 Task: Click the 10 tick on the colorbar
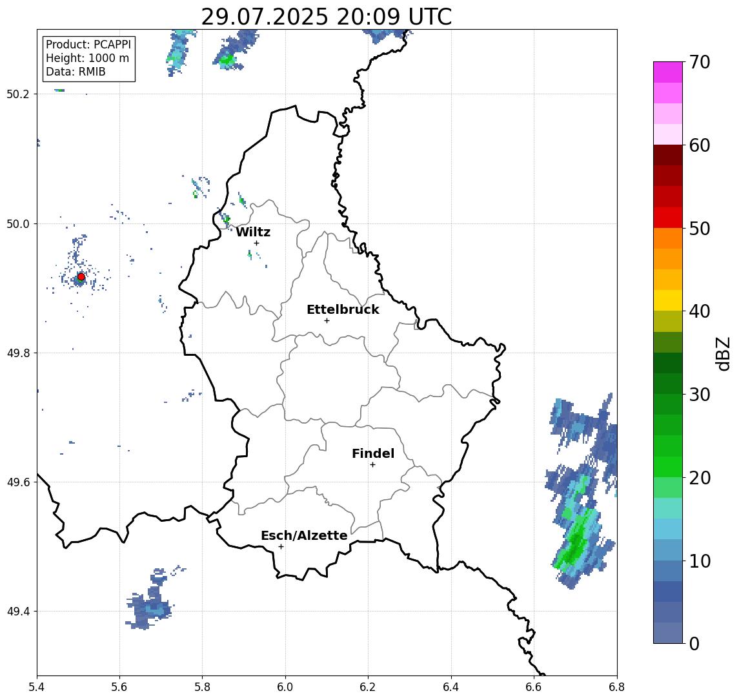coord(699,561)
